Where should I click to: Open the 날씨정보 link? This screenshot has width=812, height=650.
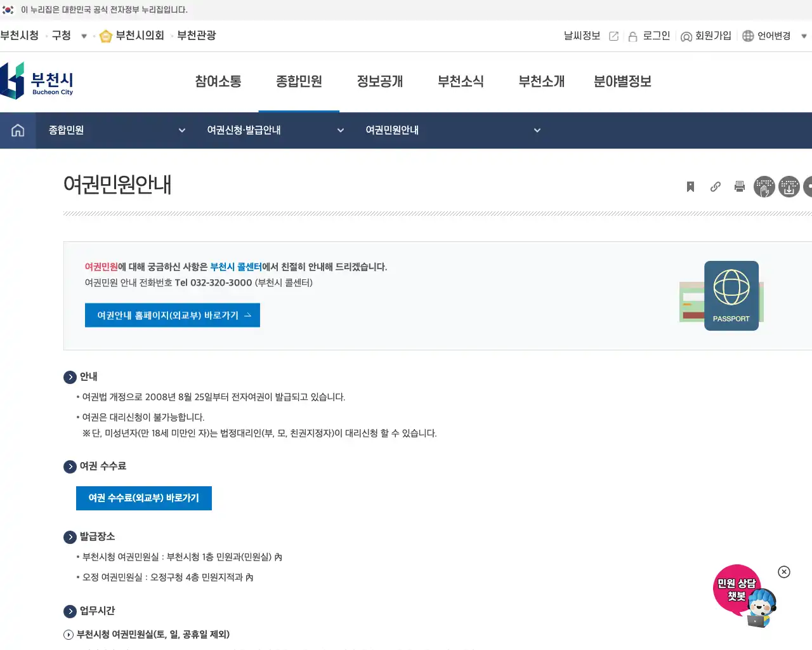coord(582,36)
